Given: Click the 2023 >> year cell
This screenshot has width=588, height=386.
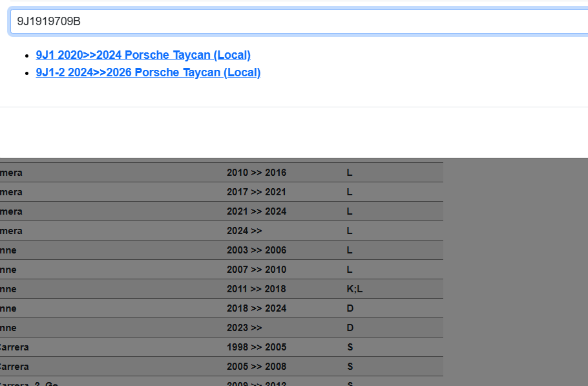Looking at the screenshot, I should pos(244,328).
